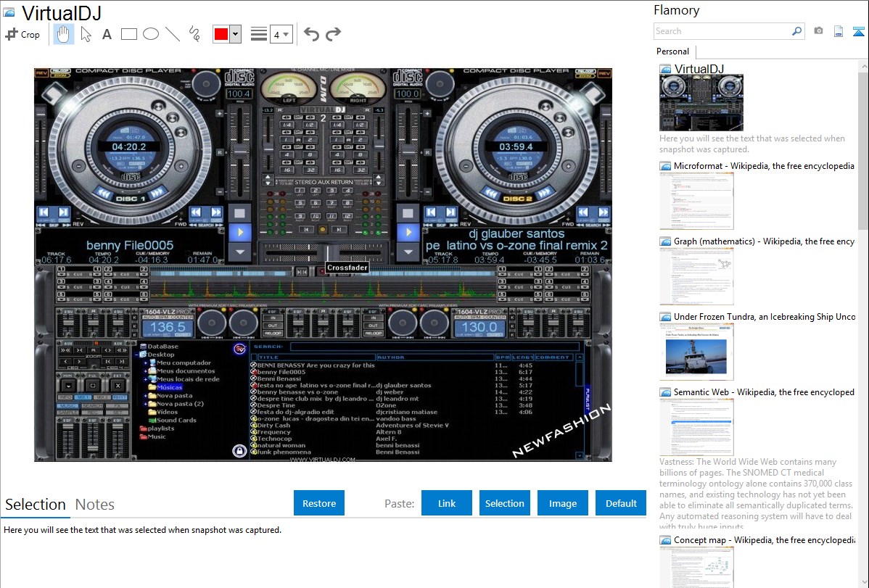
Task: Select the text annotation tool
Action: 107,34
